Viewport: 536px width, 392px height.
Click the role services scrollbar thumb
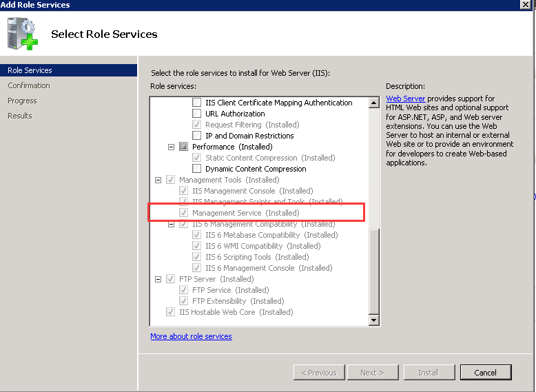(x=374, y=271)
